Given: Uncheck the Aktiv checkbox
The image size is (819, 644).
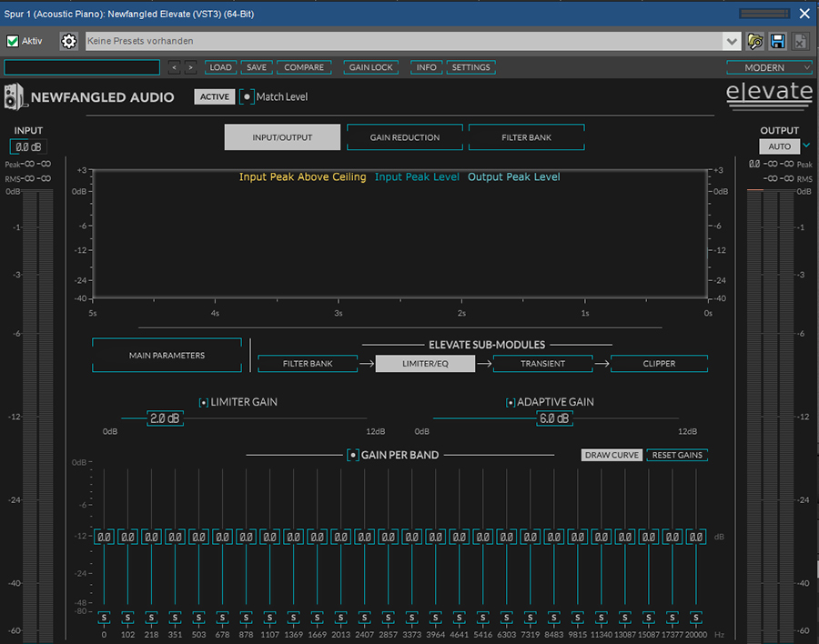Looking at the screenshot, I should (x=13, y=41).
